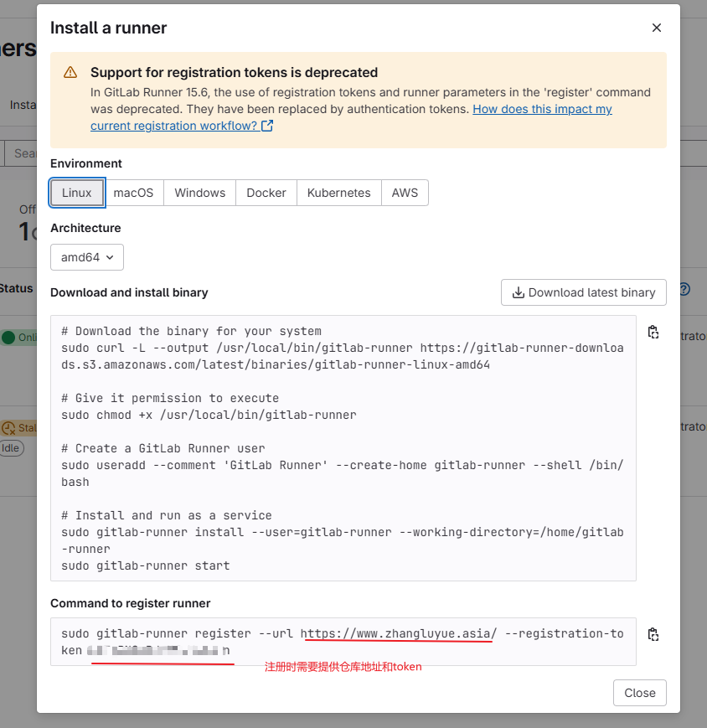Viewport: 707px width, 728px height.
Task: Select the macOS environment tab
Action: (x=133, y=193)
